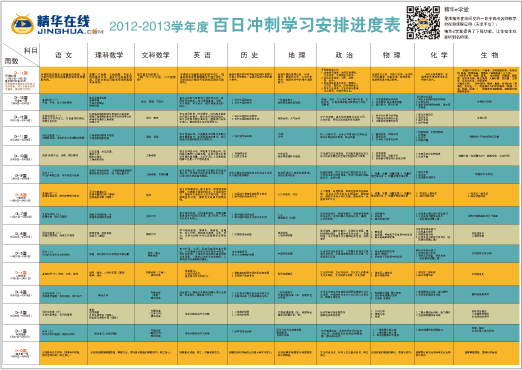Select the 地理 column header
Image resolution: width=522 pixels, height=370 pixels.
(x=296, y=55)
